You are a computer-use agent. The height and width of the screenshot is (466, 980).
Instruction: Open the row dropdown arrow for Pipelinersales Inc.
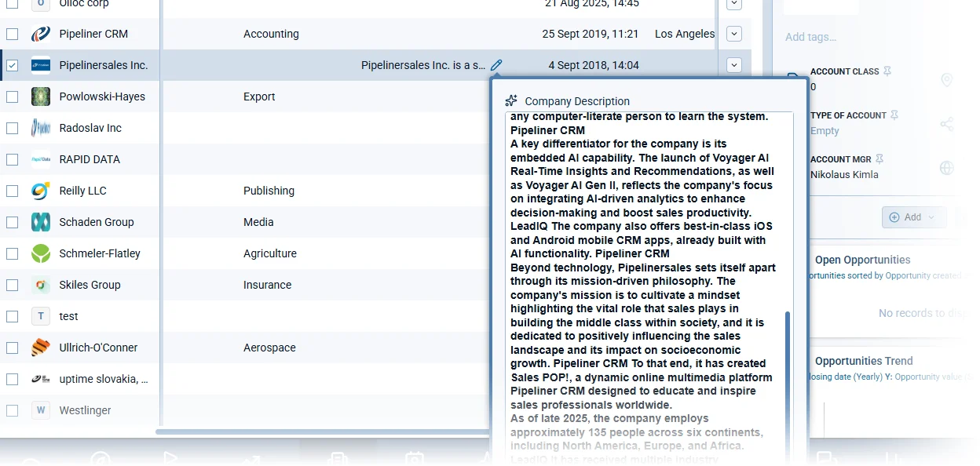(x=734, y=65)
